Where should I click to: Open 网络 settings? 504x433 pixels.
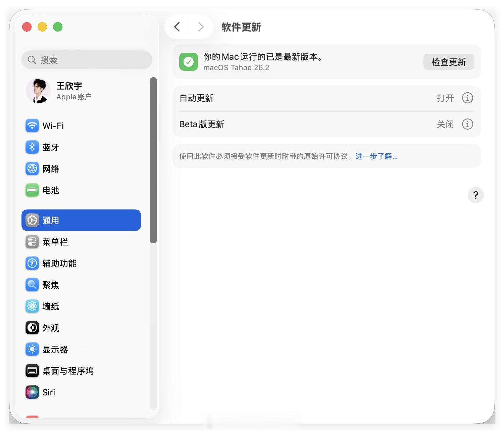pos(81,169)
